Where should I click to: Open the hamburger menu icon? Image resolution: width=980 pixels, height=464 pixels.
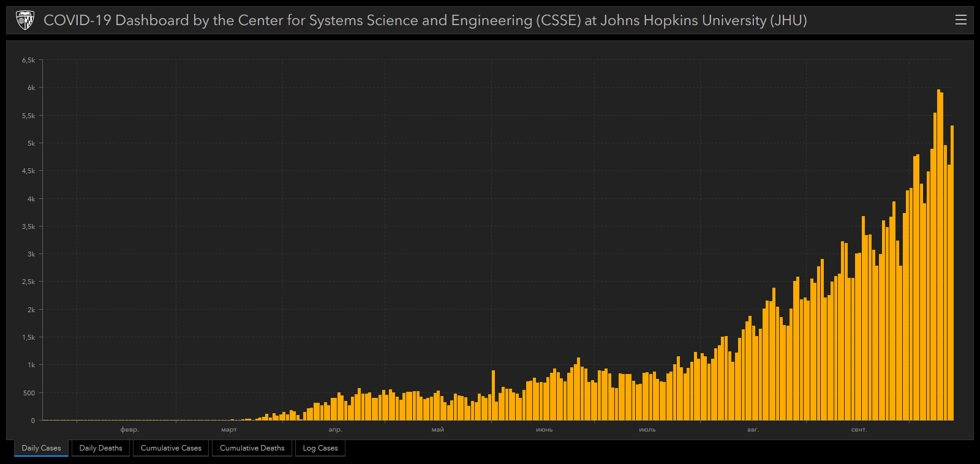tap(961, 20)
